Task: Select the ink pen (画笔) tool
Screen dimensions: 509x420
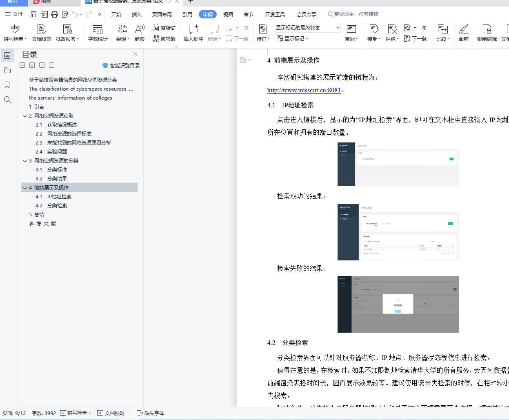Action: (x=464, y=33)
